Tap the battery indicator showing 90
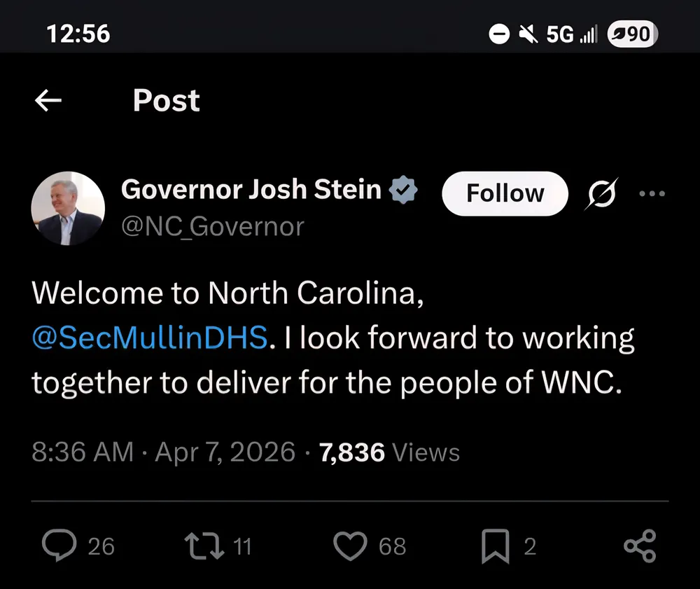Screen dimensions: 700x589 [631, 33]
